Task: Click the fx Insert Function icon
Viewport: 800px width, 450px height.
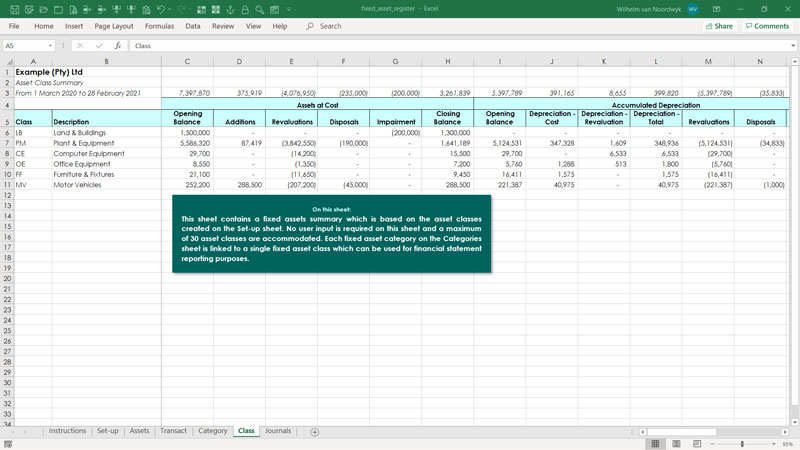Action: click(118, 45)
